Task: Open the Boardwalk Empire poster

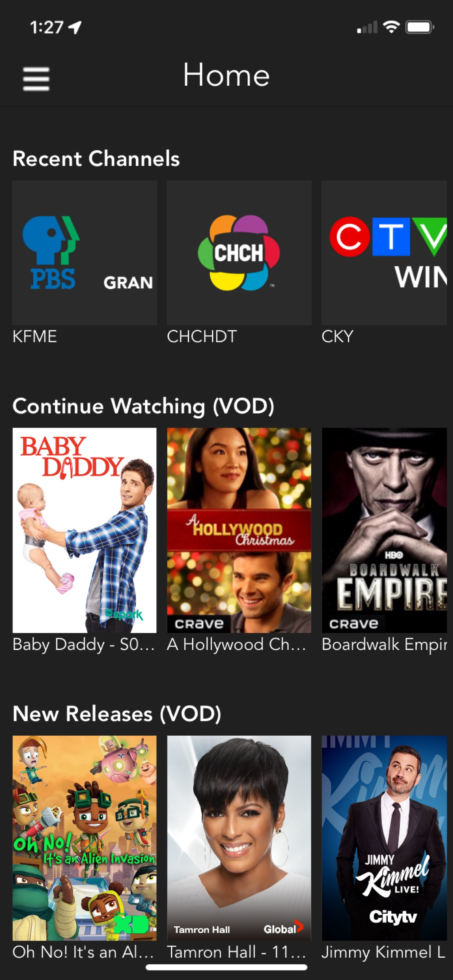Action: (x=384, y=530)
